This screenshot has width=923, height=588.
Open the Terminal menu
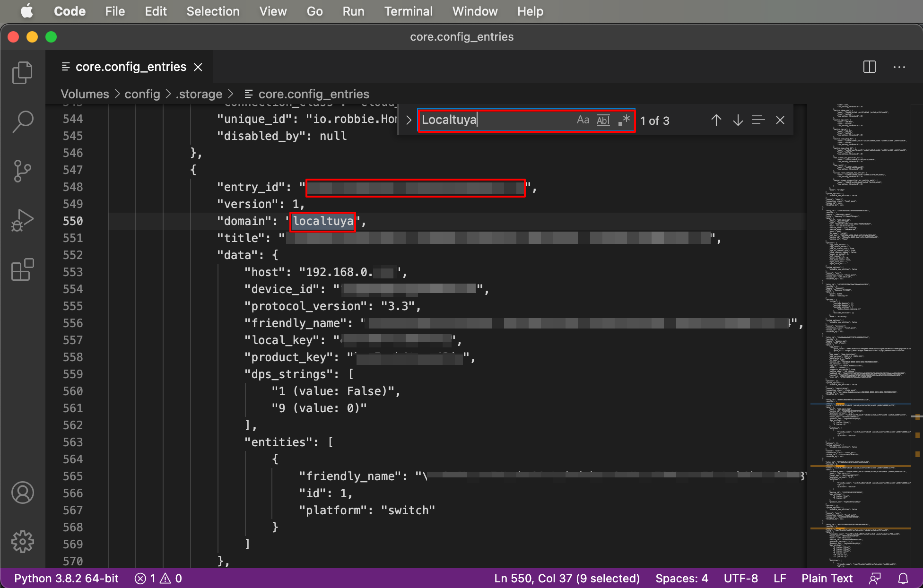408,11
